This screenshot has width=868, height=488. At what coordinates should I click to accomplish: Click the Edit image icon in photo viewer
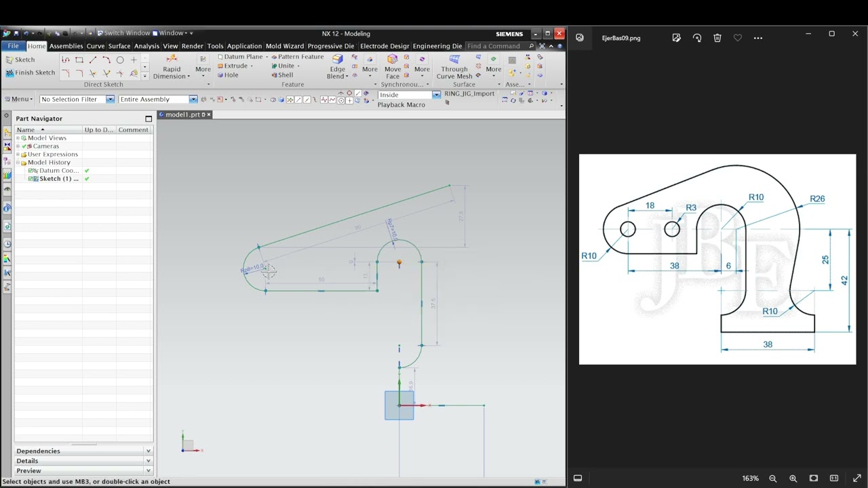676,38
